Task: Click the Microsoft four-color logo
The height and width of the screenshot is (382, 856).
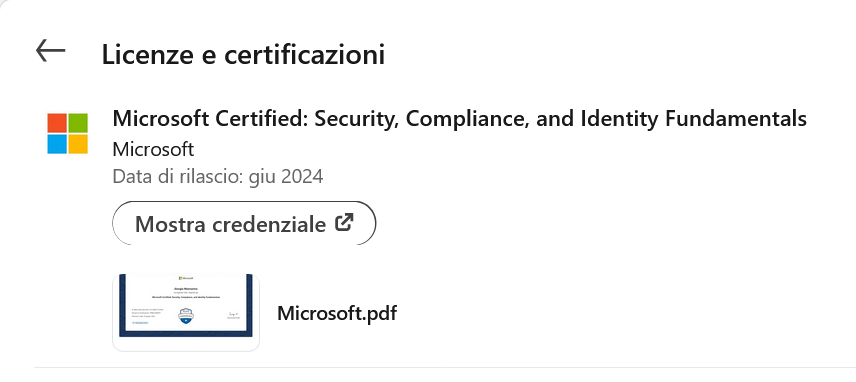Action: tap(68, 134)
